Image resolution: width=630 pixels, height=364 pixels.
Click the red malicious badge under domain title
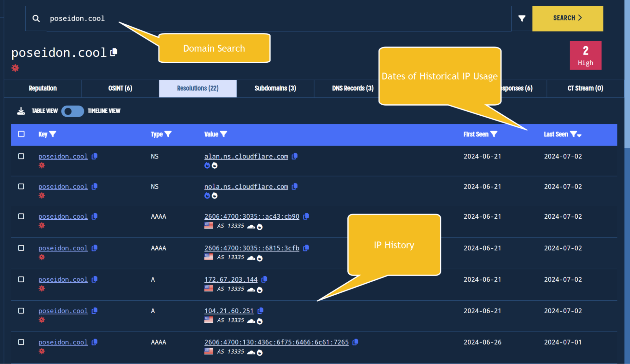(15, 68)
